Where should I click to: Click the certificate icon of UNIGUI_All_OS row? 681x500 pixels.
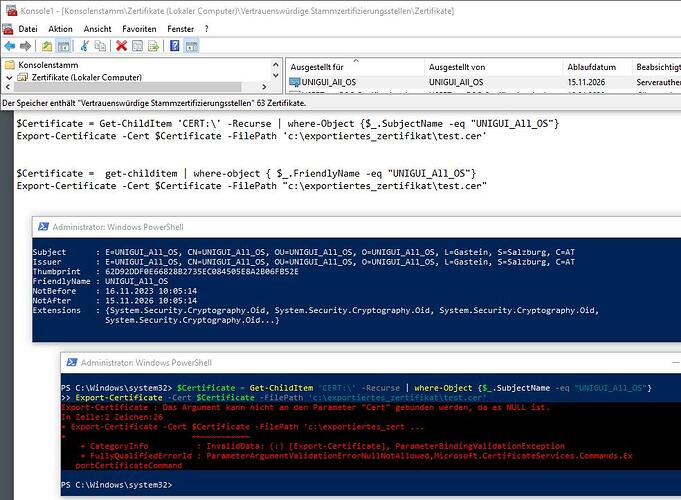[294, 82]
